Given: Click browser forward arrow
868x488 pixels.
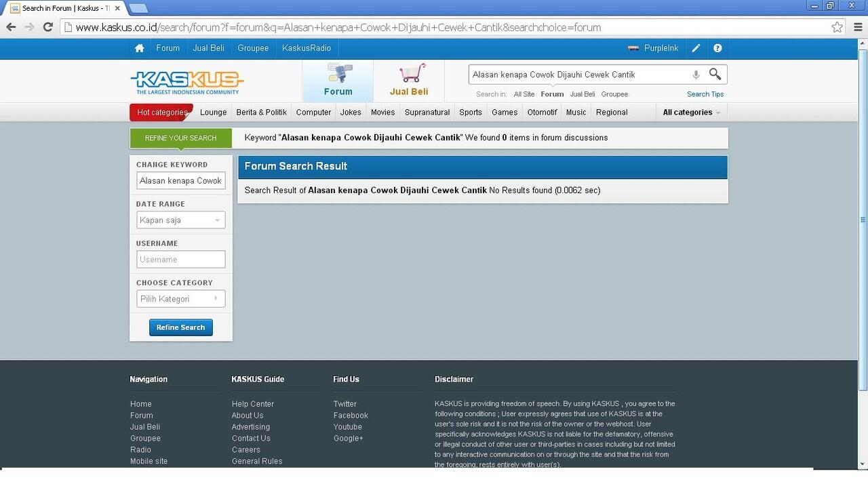Looking at the screenshot, I should click(29, 27).
